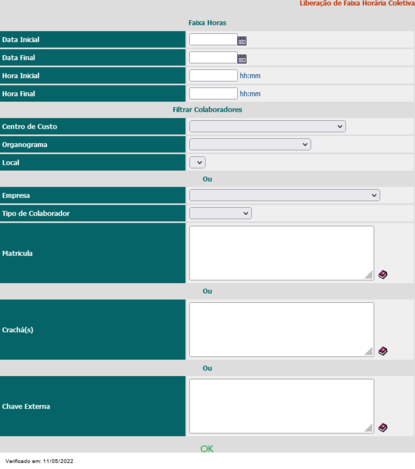Screen dimensions: 415x469
Task: Select the Tipo de Colaborador dropdown
Action: click(220, 213)
